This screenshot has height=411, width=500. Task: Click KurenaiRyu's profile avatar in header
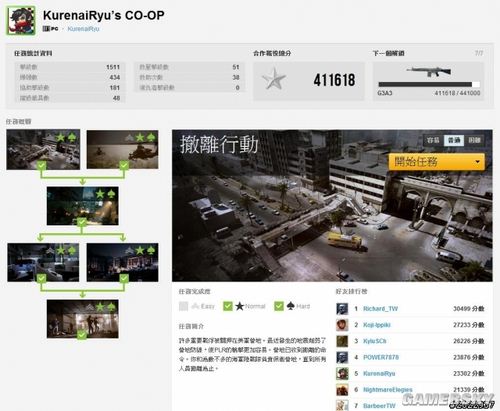pos(21,21)
